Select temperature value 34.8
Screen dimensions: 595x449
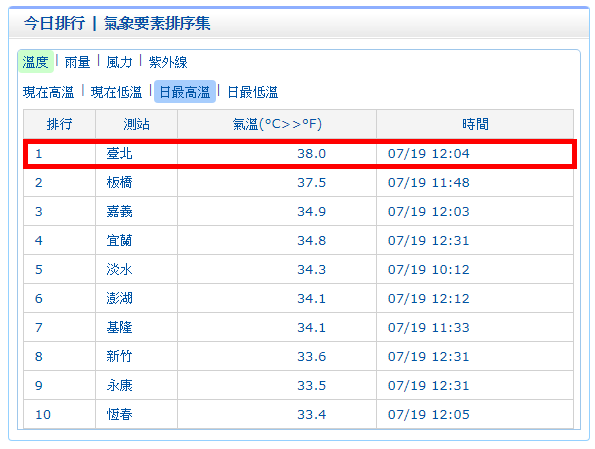point(312,241)
